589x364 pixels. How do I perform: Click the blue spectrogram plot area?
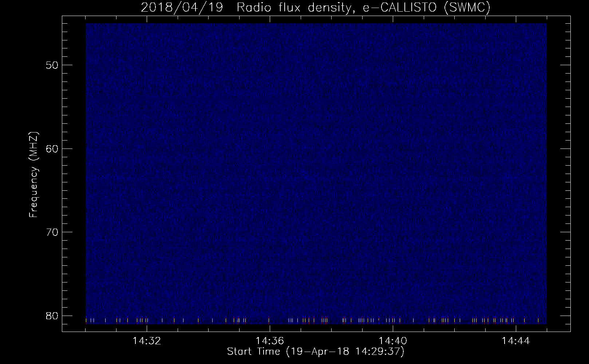(x=316, y=174)
